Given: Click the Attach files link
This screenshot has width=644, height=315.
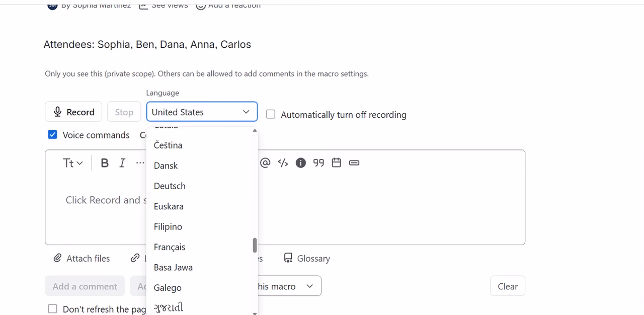Looking at the screenshot, I should click(82, 258).
